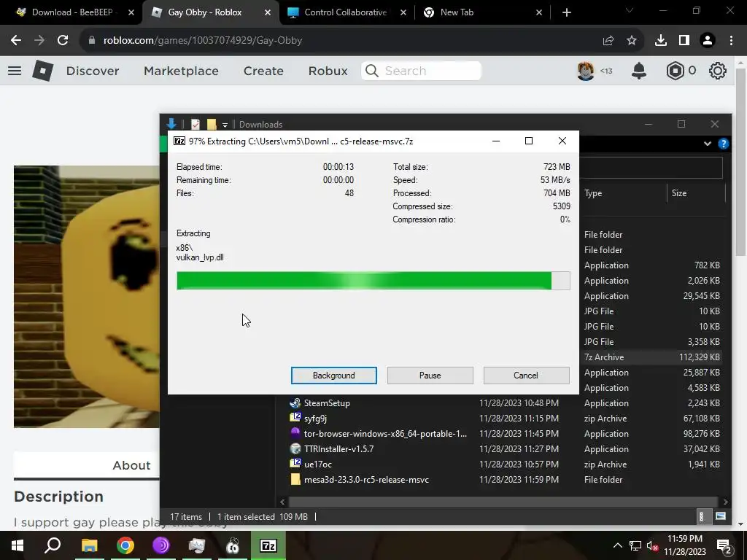This screenshot has height=560, width=747.
Task: Switch to Control Collaborative tab
Action: [x=345, y=12]
